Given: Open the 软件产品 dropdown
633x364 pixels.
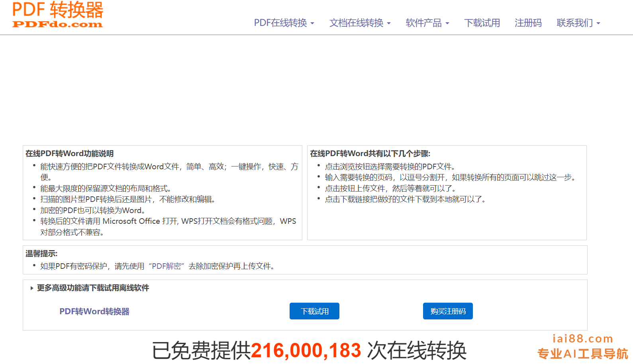Looking at the screenshot, I should 427,23.
